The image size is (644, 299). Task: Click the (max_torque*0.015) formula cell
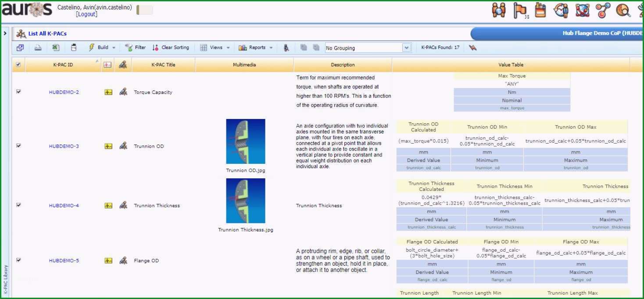(x=423, y=141)
